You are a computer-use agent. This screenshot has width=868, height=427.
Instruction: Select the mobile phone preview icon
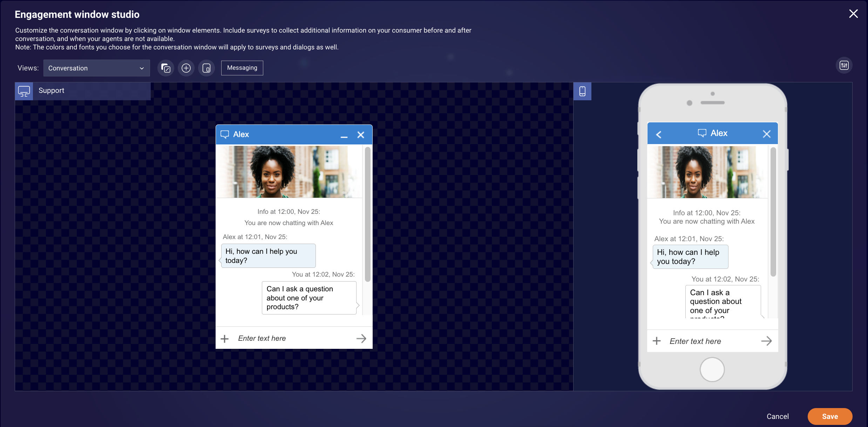click(x=582, y=91)
